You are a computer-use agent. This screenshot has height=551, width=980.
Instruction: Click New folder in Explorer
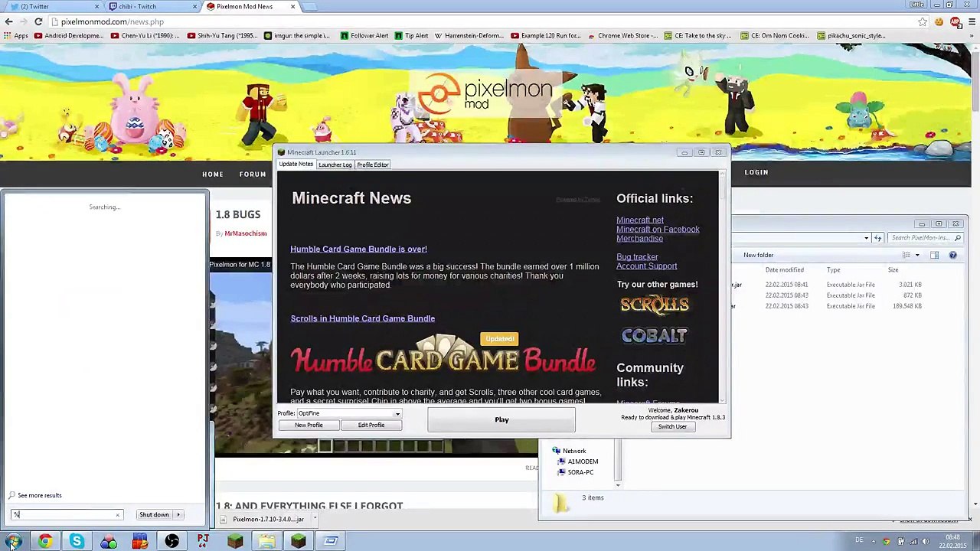758,255
